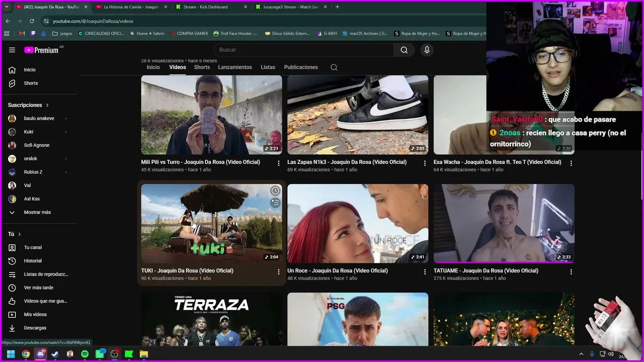This screenshot has width=644, height=362.
Task: Open options menu for Las Zapas N1k3
Action: pos(425,163)
